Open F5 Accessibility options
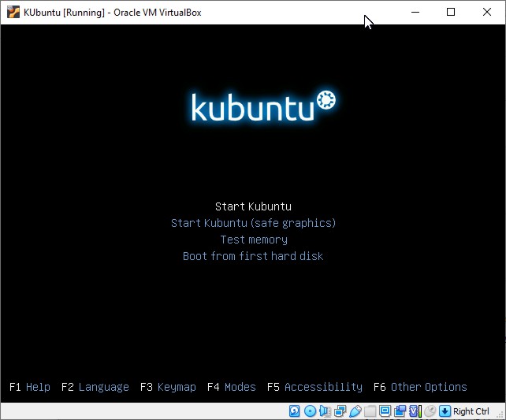This screenshot has height=420, width=506. pos(314,387)
